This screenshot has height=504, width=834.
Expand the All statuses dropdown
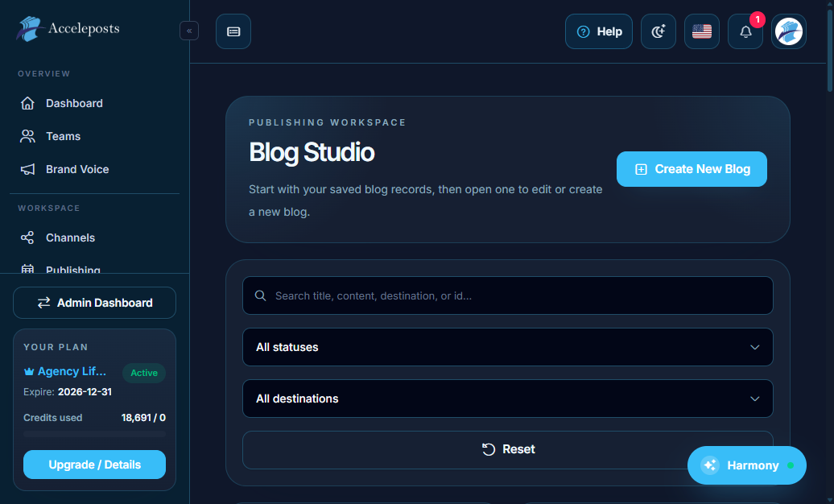coord(508,347)
